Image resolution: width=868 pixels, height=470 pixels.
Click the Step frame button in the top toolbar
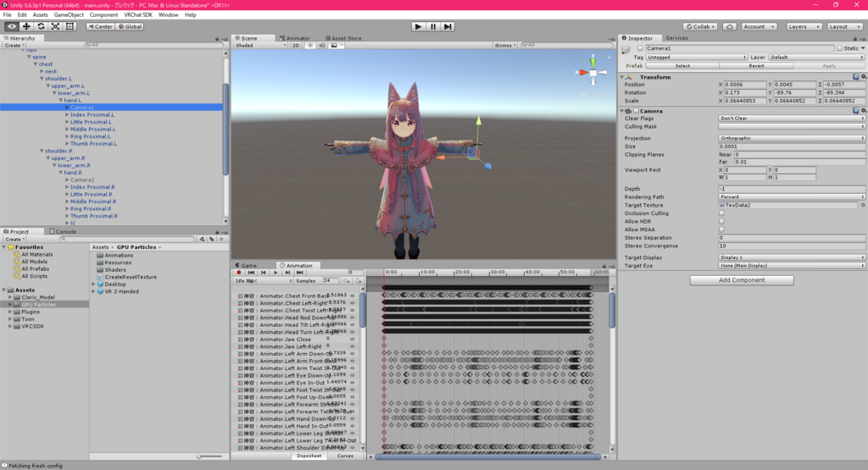pyautogui.click(x=448, y=26)
